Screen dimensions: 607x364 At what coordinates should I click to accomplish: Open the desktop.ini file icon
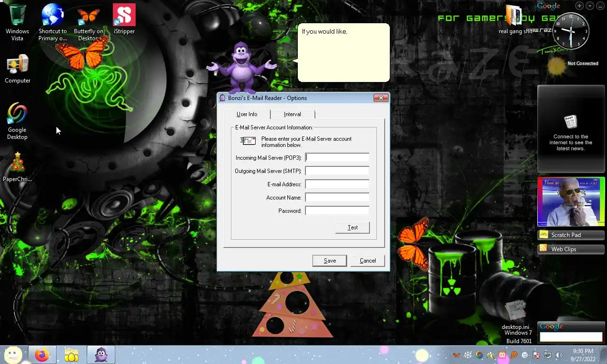(x=515, y=315)
